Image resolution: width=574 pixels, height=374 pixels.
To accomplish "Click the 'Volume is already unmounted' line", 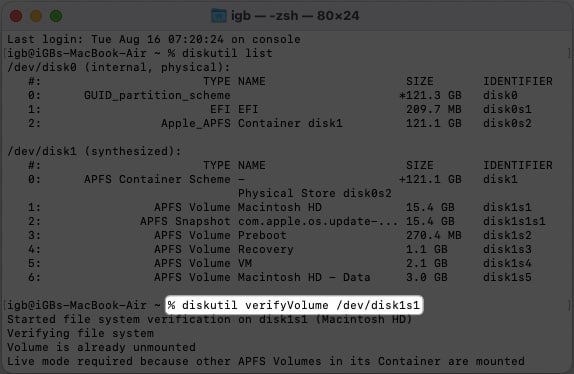I will 101,347.
